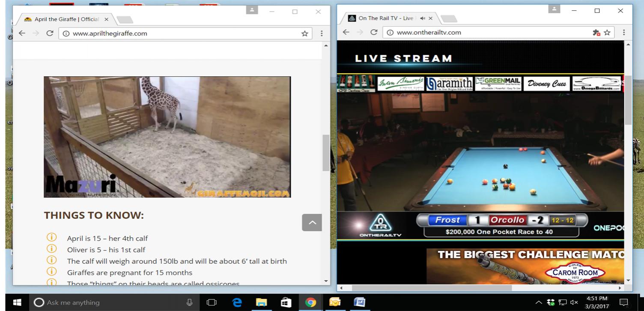Open File Explorer from the taskbar
Screen dimensions: 644x311
[261, 302]
